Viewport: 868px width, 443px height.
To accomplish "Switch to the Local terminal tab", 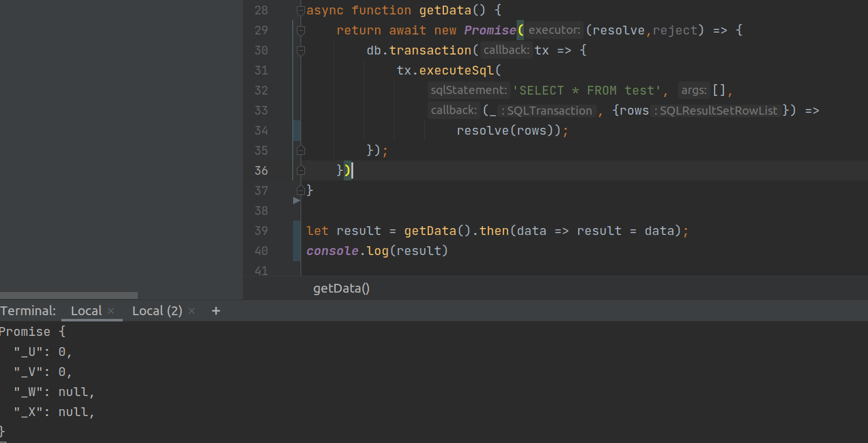I will (x=86, y=311).
